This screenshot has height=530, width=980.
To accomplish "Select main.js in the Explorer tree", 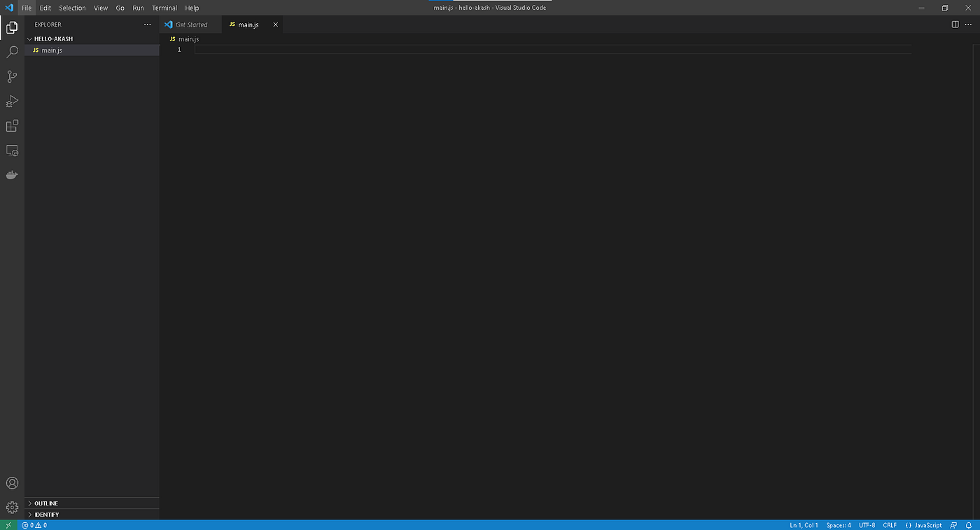I will click(x=92, y=50).
